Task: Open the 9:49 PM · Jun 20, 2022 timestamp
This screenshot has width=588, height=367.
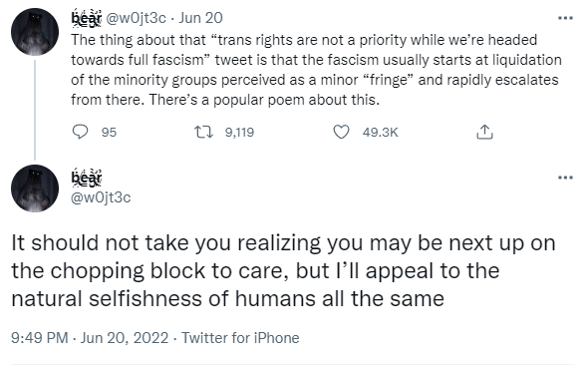Action: [90, 338]
